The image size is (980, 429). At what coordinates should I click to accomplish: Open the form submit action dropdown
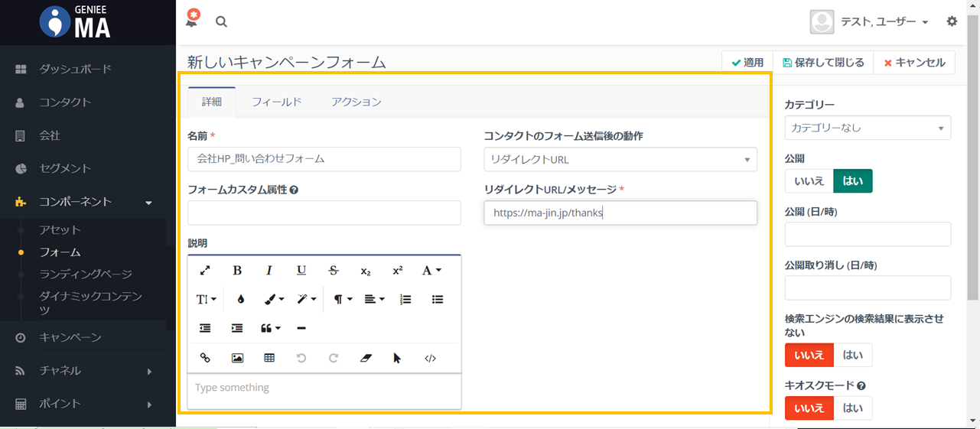click(x=620, y=160)
